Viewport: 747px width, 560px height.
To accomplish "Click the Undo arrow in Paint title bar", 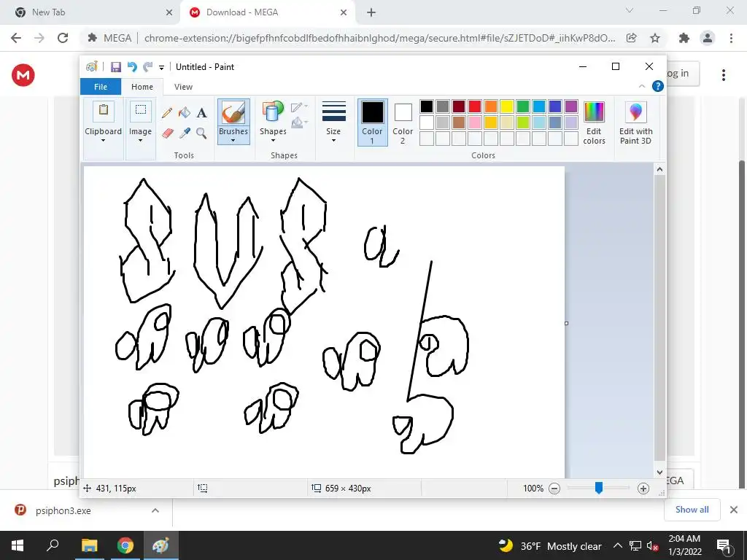I will 132,67.
